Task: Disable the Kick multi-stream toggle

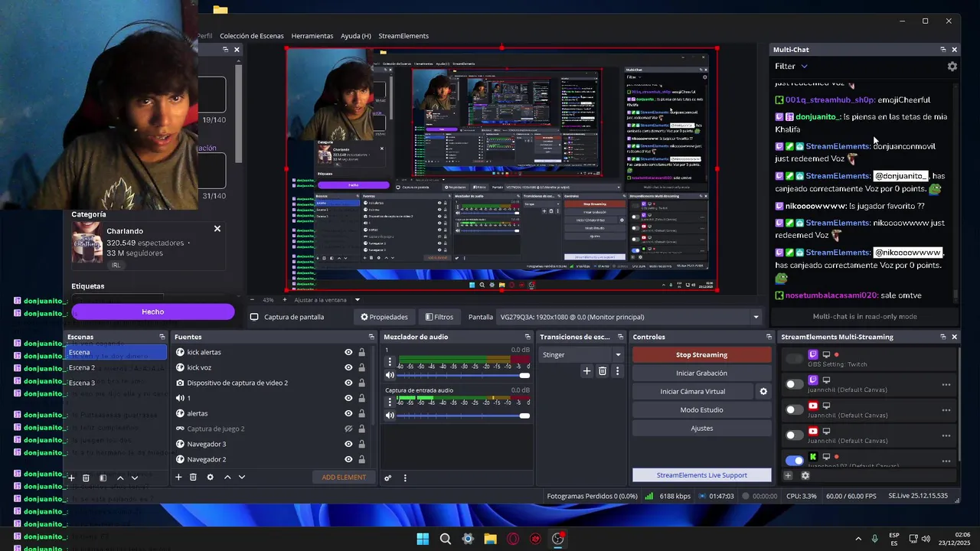Action: pos(795,461)
